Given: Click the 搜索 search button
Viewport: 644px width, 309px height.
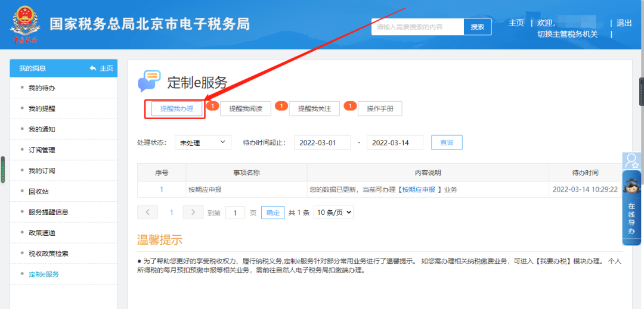Looking at the screenshot, I should click(x=478, y=27).
